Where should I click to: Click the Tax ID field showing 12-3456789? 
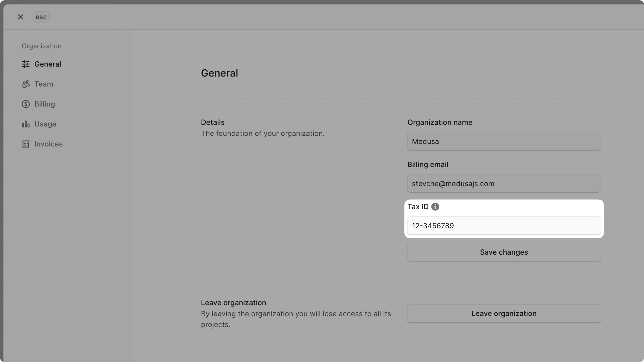tap(504, 226)
